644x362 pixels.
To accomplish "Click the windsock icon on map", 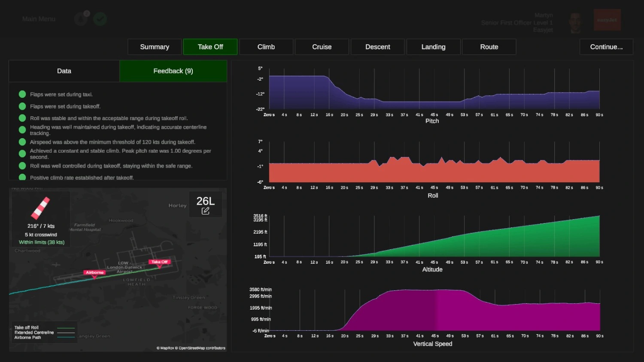I will 40,208.
